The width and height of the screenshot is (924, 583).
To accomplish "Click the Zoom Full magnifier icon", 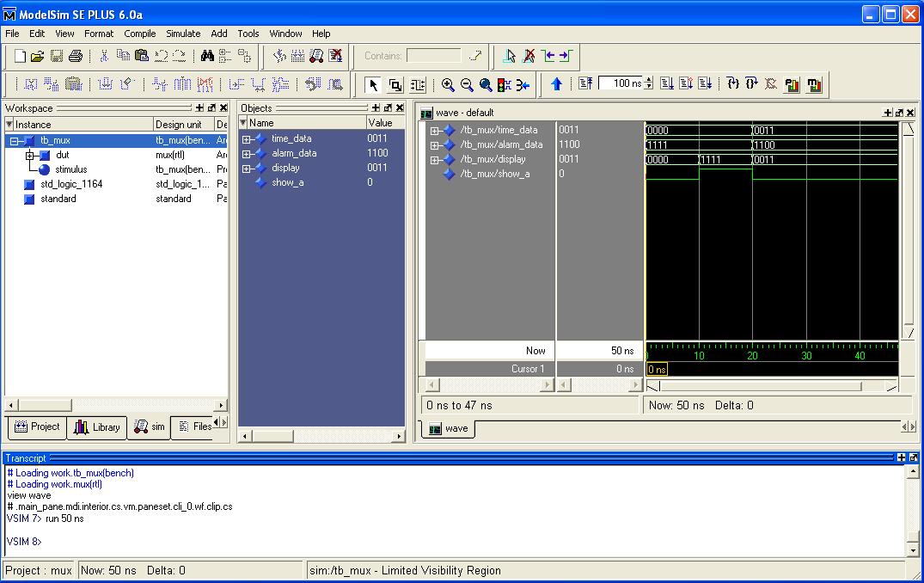I will (486, 85).
